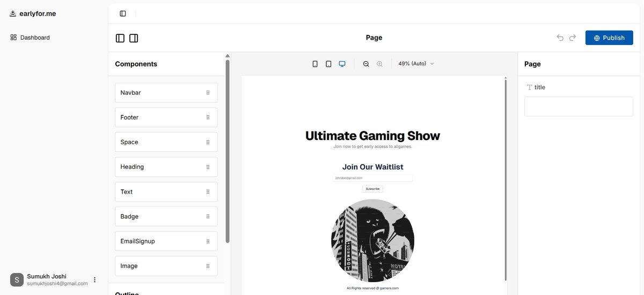Select the Heading component
The height and width of the screenshot is (295, 644).
[166, 167]
